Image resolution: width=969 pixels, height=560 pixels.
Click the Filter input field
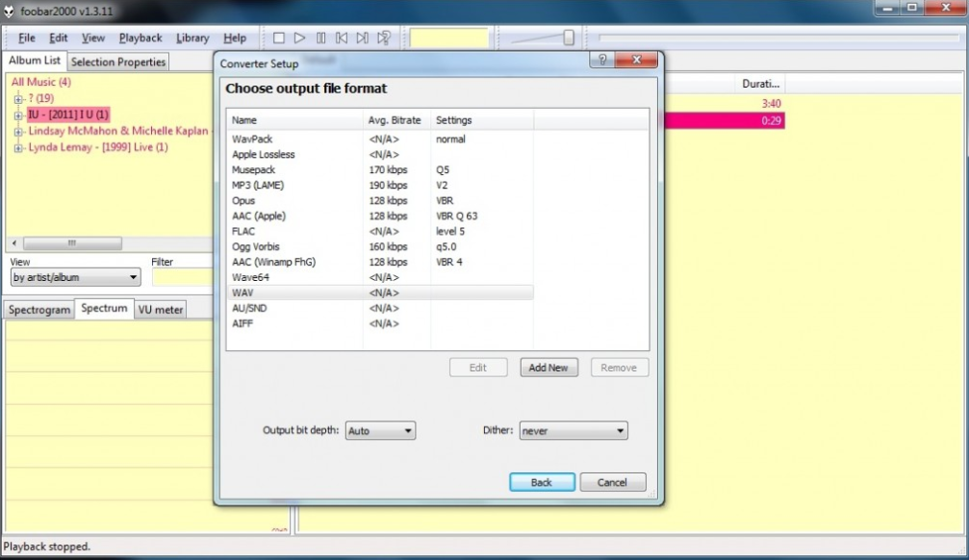pos(183,277)
